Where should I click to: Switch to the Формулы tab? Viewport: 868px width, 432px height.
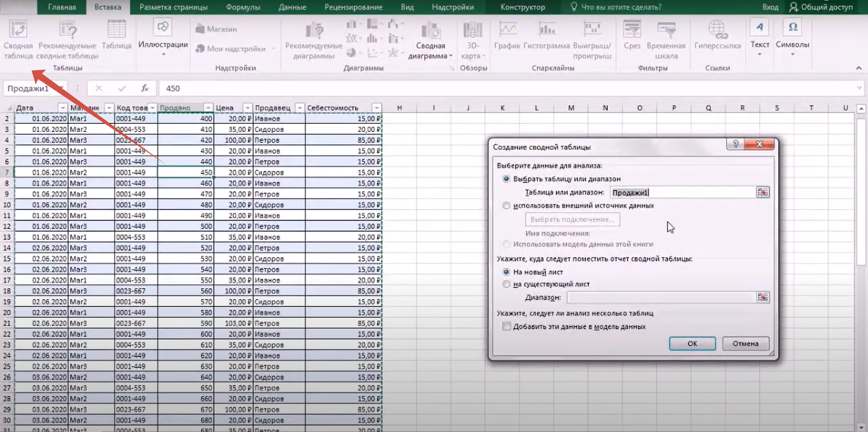pos(243,7)
